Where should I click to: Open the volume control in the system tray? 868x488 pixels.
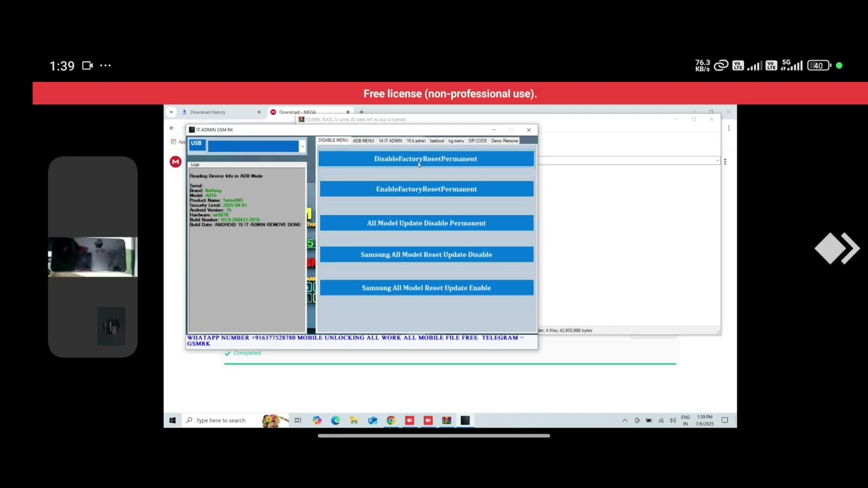673,420
